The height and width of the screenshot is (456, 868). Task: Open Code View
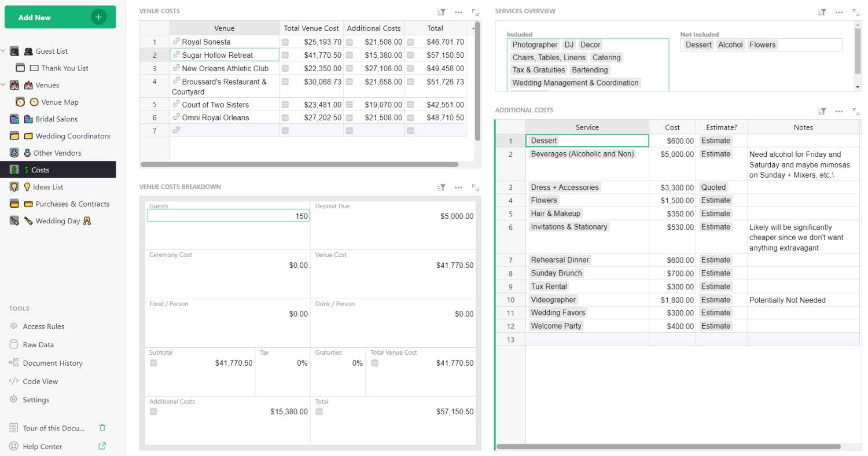(41, 381)
